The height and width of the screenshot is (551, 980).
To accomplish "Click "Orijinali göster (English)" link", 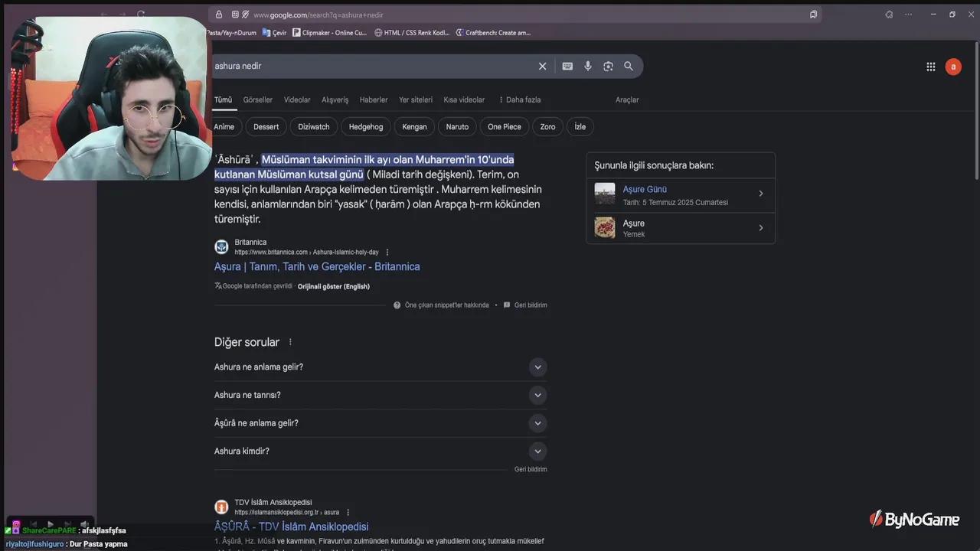I will pos(334,286).
